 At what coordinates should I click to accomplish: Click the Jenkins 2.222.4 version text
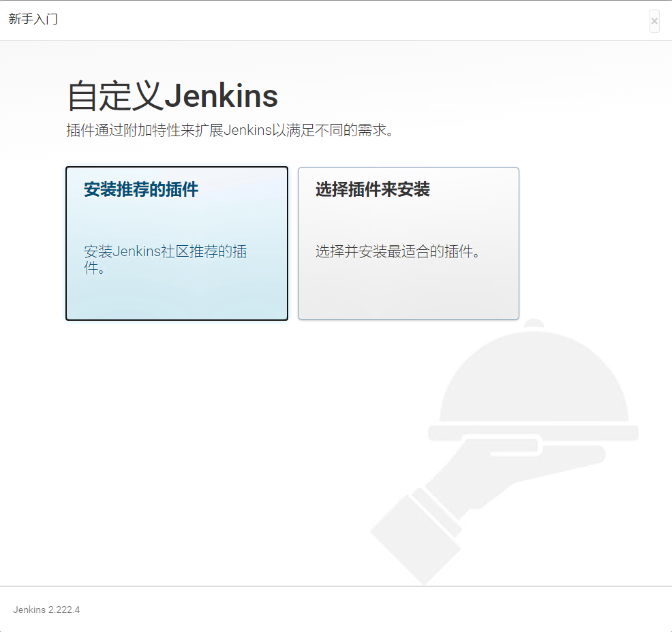click(46, 610)
